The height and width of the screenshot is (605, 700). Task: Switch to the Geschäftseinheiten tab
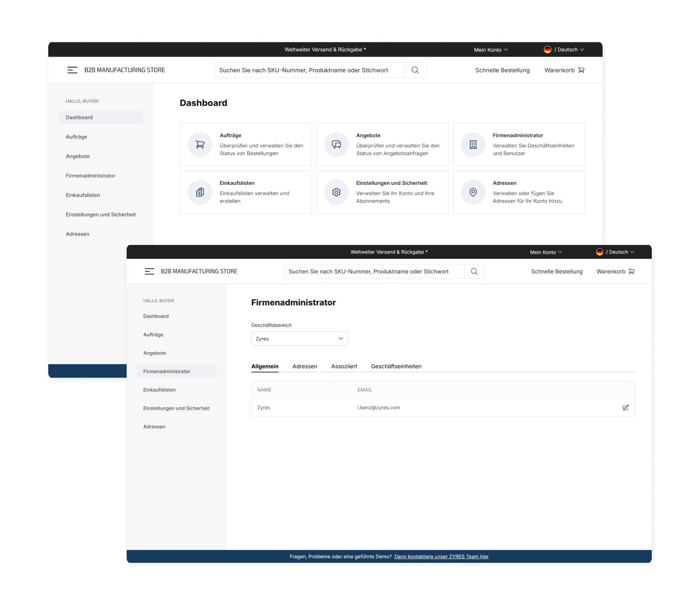point(396,366)
